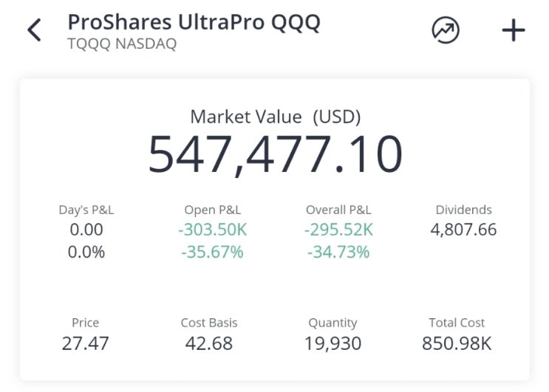Select the Overall P&L percentage -34.73%
The height and width of the screenshot is (392, 549).
click(337, 252)
